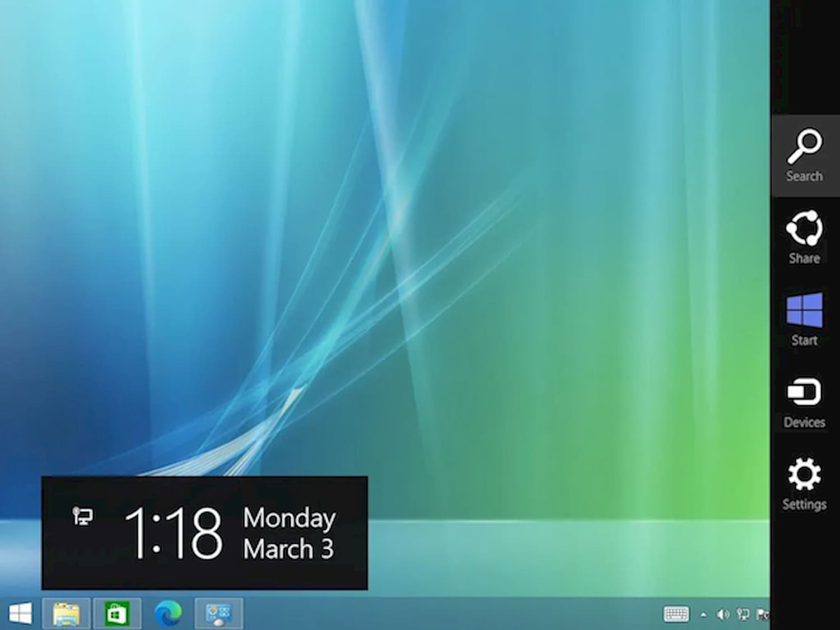The width and height of the screenshot is (840, 630).
Task: Click the network status icon in the tray
Action: [x=743, y=614]
